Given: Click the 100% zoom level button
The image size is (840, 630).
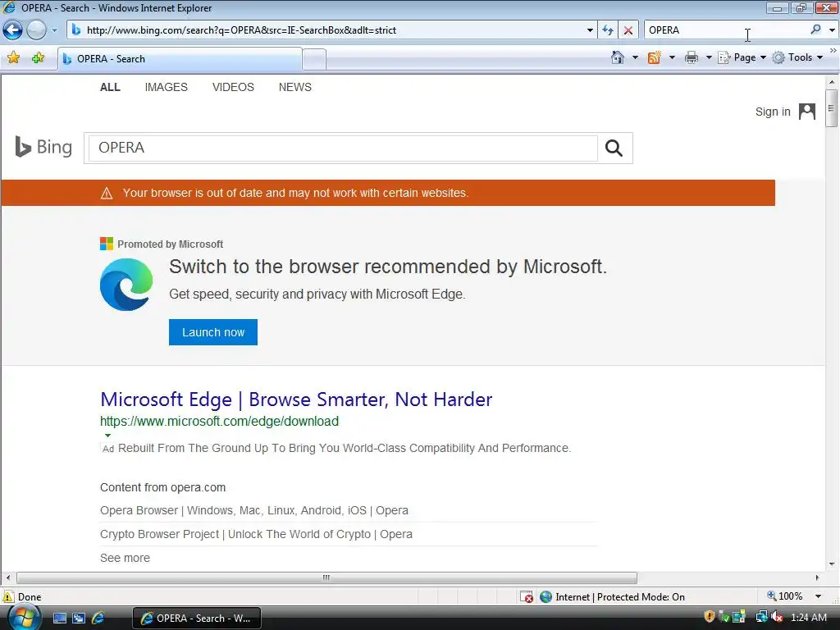Looking at the screenshot, I should (x=785, y=596).
